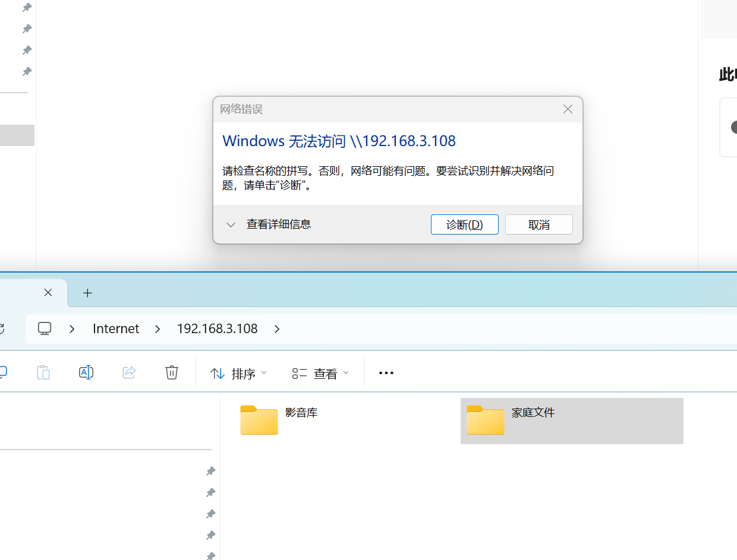Close the current File Explorer tab
The width and height of the screenshot is (737, 560).
tap(48, 292)
